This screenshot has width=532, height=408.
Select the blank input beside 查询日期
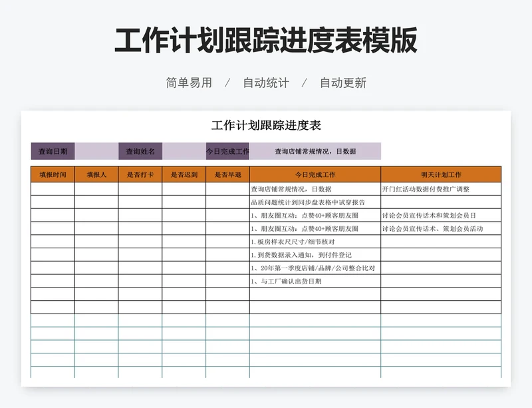coord(96,151)
